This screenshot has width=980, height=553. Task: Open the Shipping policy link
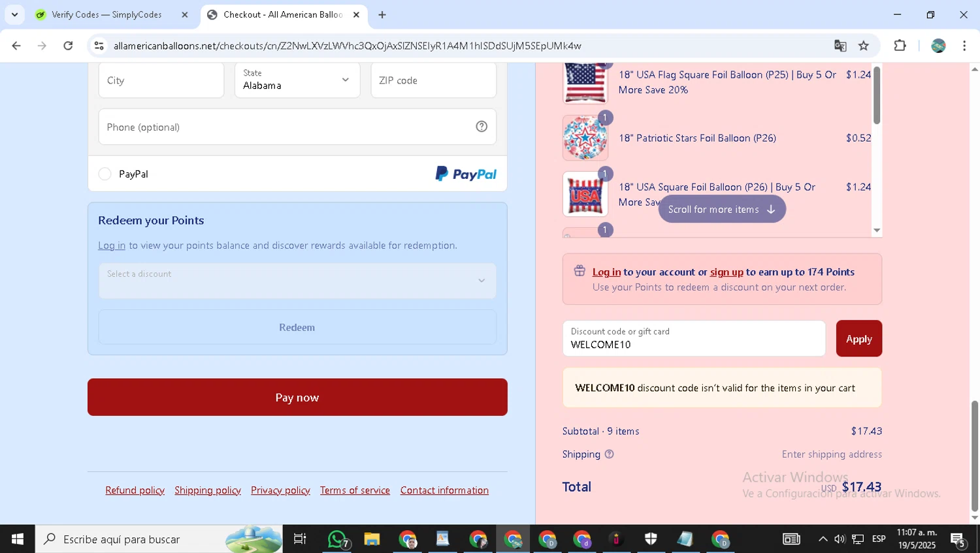(208, 490)
